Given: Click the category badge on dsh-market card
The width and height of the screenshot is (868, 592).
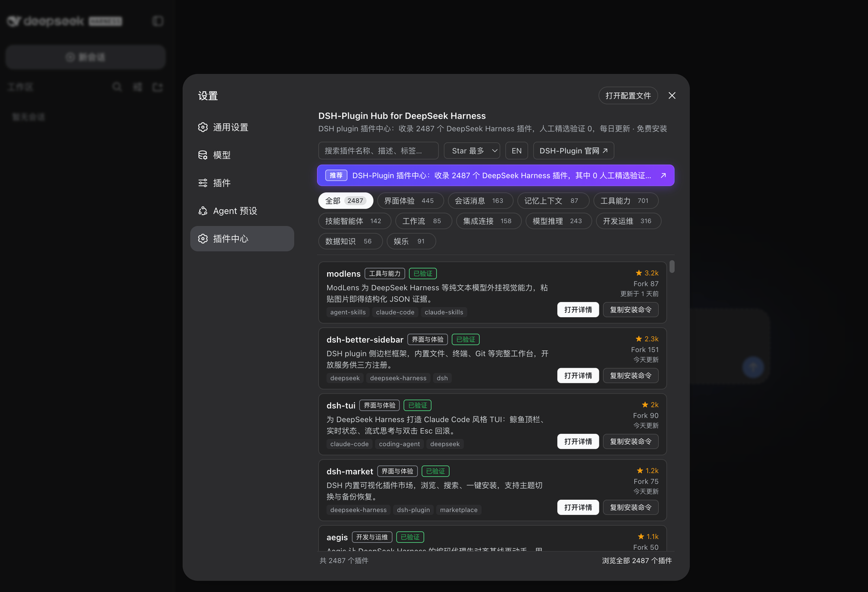Looking at the screenshot, I should coord(398,472).
